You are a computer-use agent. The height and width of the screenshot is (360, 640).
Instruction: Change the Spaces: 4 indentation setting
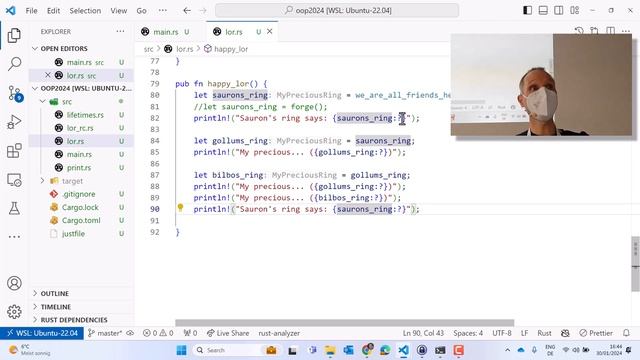click(468, 333)
